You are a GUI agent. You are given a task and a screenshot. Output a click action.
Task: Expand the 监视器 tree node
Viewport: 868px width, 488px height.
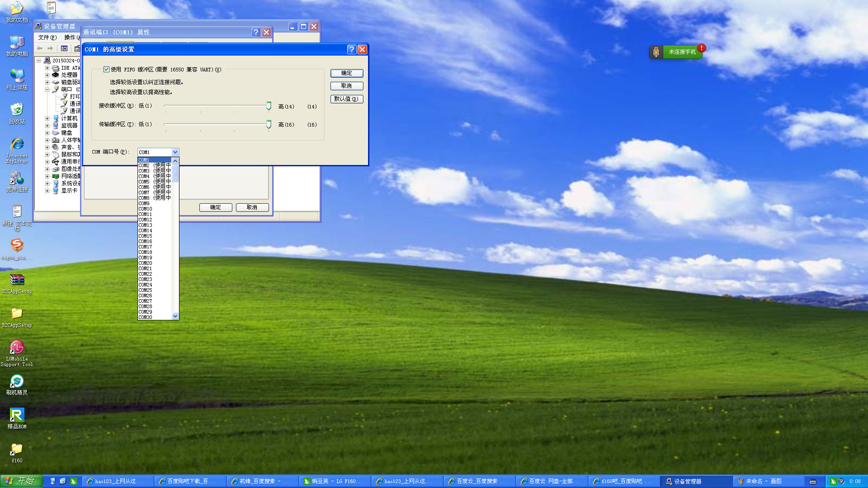47,126
